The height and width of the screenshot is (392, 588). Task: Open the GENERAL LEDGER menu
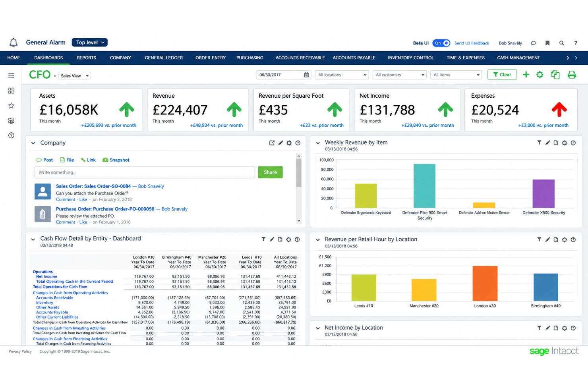tap(164, 58)
